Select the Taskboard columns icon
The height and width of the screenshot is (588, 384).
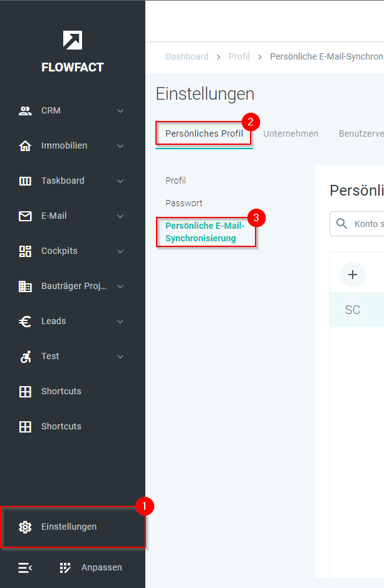click(x=25, y=181)
